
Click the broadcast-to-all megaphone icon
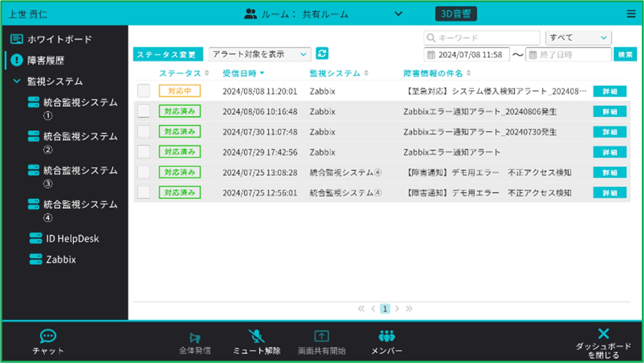195,337
